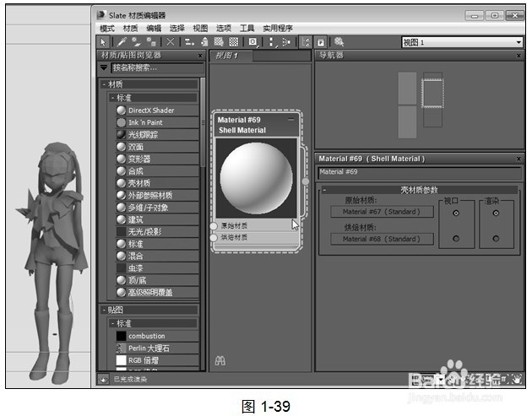Click Material #67 (Standard) button
532x416 pixels.
pos(382,212)
